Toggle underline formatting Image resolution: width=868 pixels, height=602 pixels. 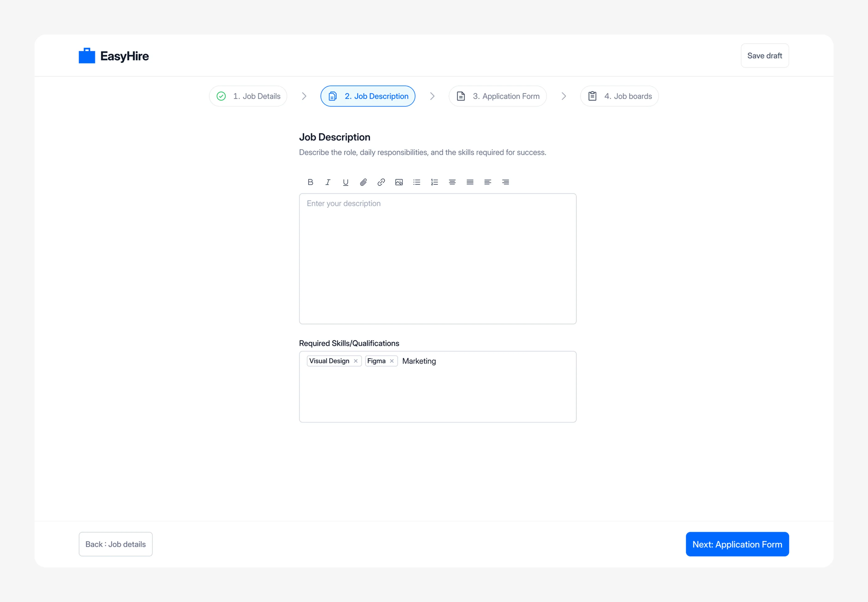[x=346, y=182]
